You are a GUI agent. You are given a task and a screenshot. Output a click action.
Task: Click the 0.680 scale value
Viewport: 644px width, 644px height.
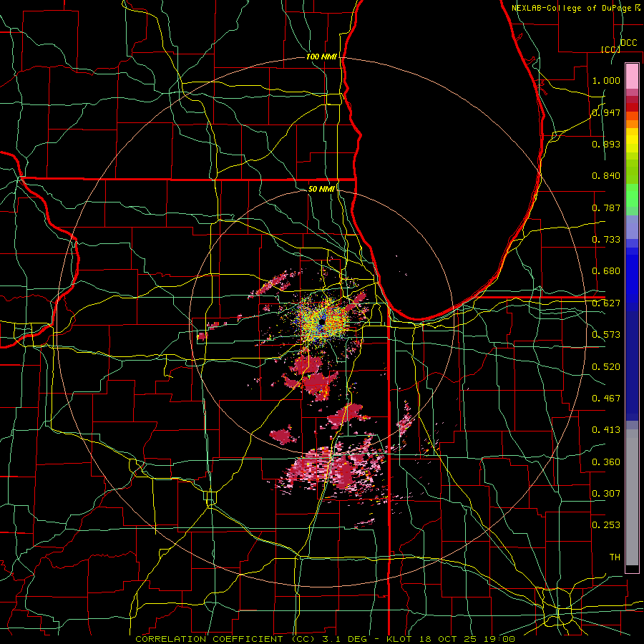pos(606,271)
